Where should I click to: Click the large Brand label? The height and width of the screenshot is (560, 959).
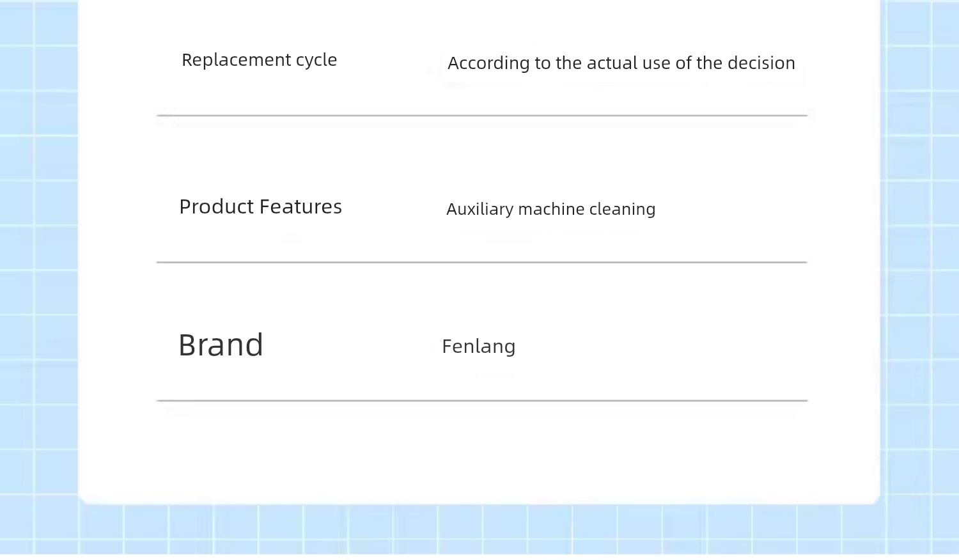[221, 345]
